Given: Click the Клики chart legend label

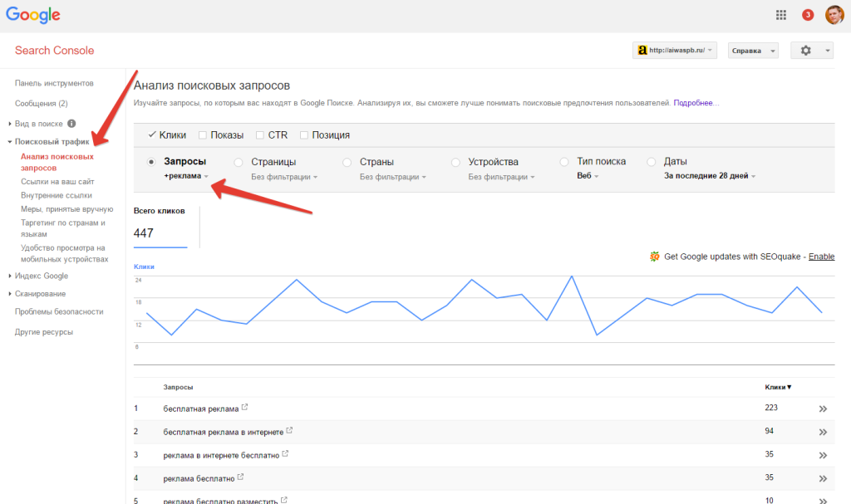Looking at the screenshot, I should (144, 267).
